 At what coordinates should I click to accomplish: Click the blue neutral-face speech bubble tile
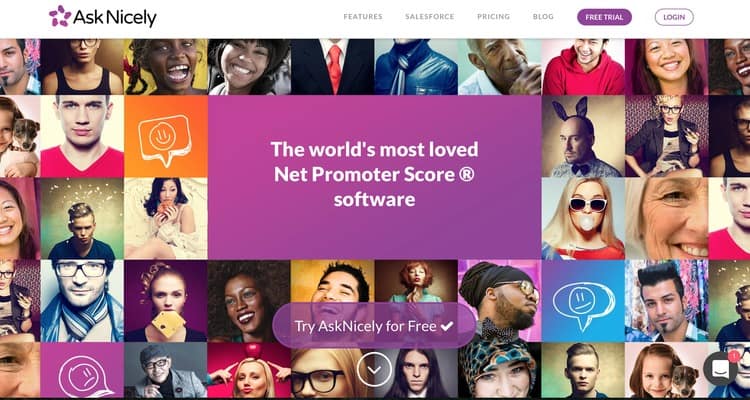[583, 300]
